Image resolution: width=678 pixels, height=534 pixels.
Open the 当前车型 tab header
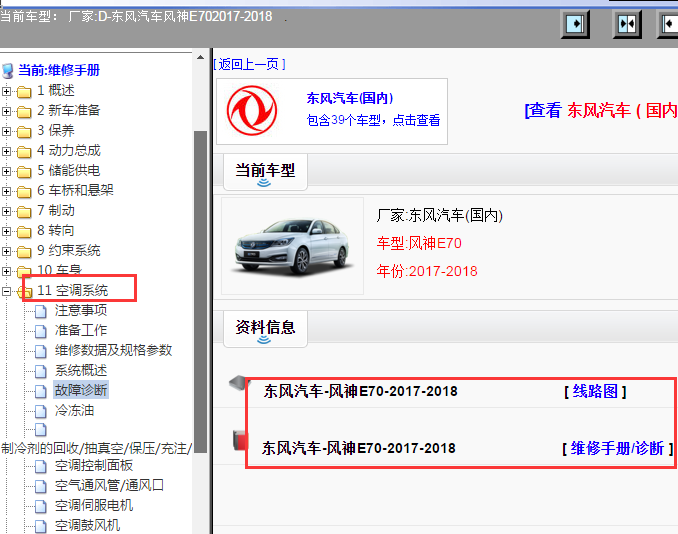[x=265, y=172]
